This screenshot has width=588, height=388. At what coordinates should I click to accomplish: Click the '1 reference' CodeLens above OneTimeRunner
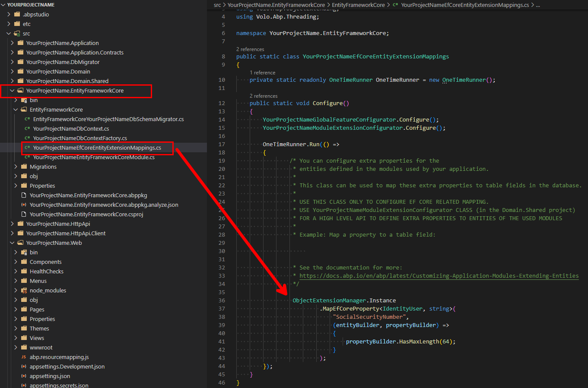tap(262, 73)
